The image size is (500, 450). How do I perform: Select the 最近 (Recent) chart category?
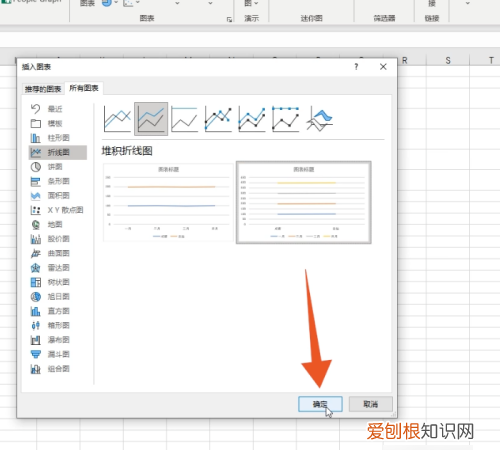coord(57,109)
